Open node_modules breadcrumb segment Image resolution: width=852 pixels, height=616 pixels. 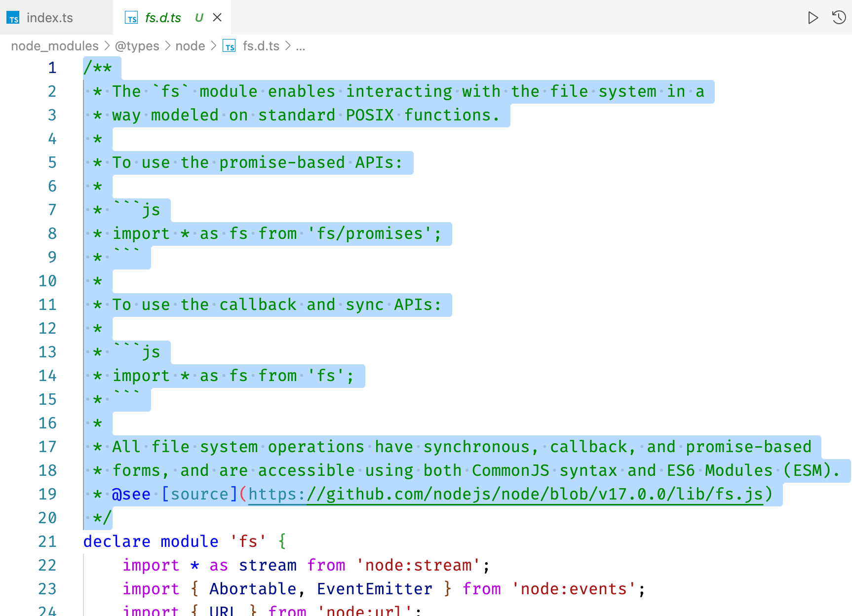click(x=55, y=46)
